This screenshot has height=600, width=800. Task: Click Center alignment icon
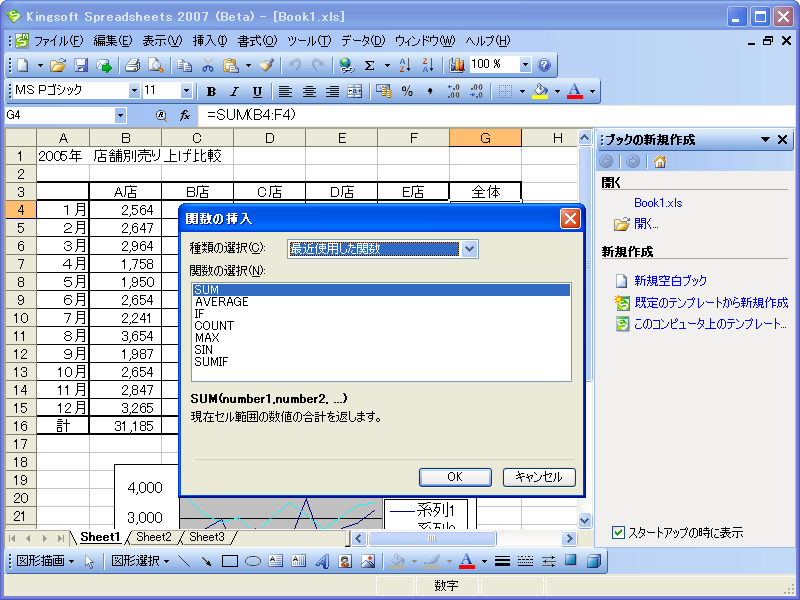[x=309, y=92]
